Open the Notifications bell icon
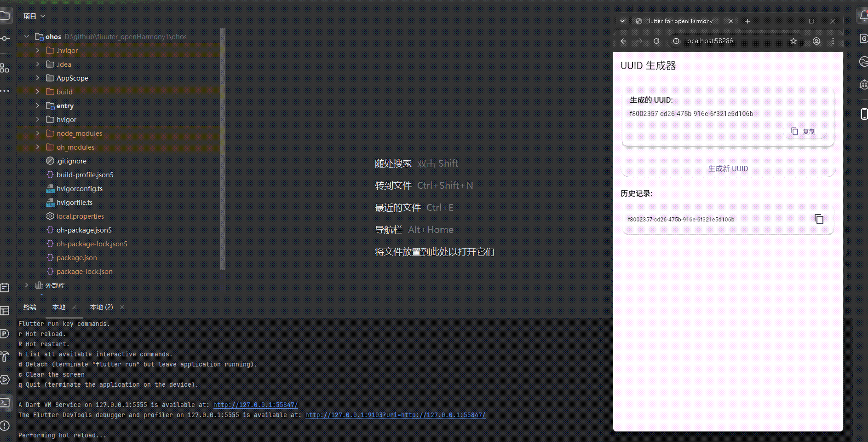The height and width of the screenshot is (442, 868). tap(863, 15)
